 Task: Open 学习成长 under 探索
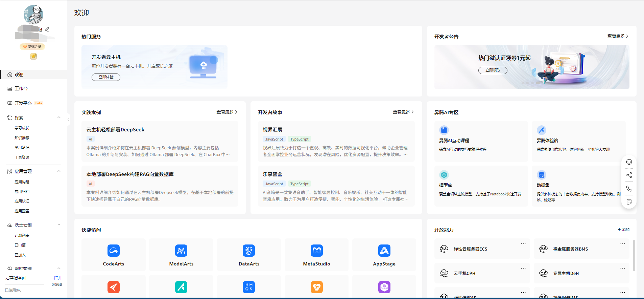(22, 128)
